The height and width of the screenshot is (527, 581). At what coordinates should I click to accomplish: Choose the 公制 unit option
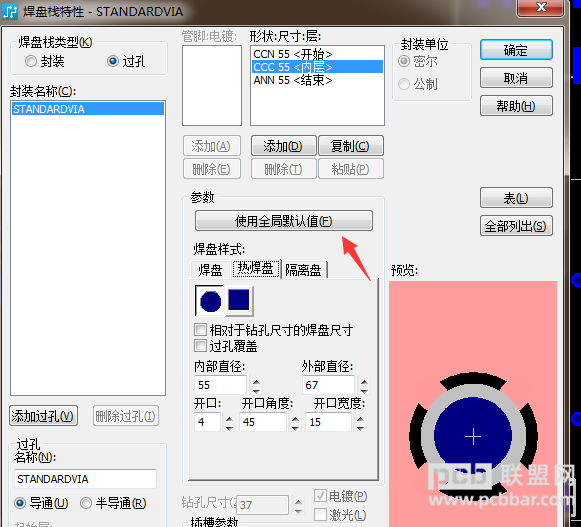[x=404, y=84]
